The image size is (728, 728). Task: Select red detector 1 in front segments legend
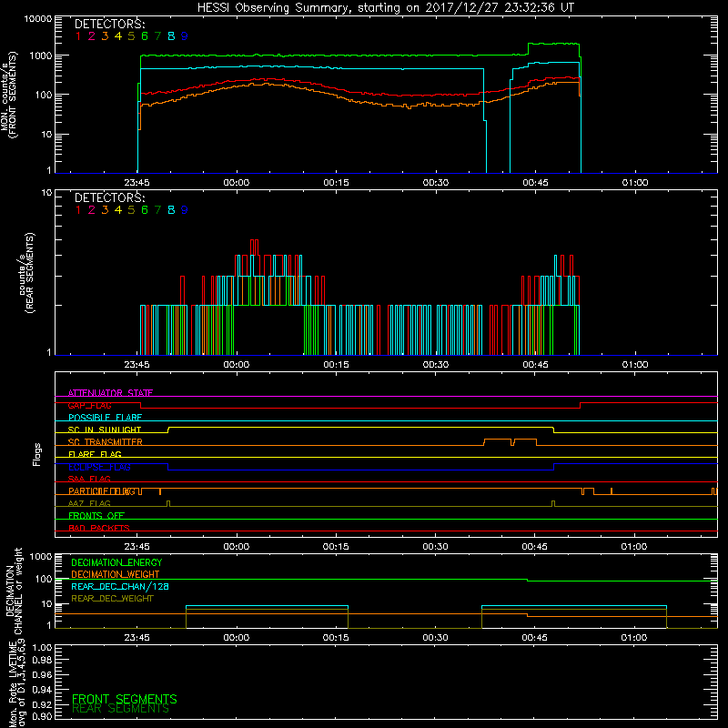(78, 36)
